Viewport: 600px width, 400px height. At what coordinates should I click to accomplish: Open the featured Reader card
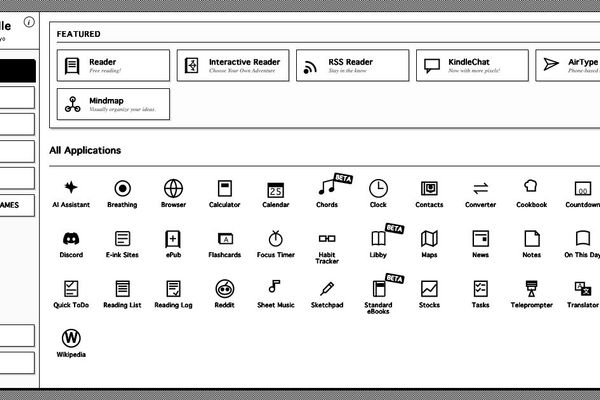click(x=113, y=65)
